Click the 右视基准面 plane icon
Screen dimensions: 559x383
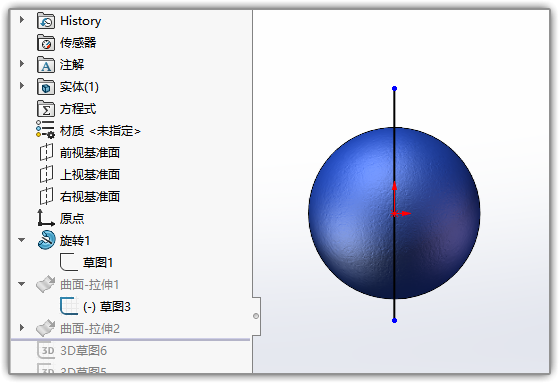tap(46, 196)
